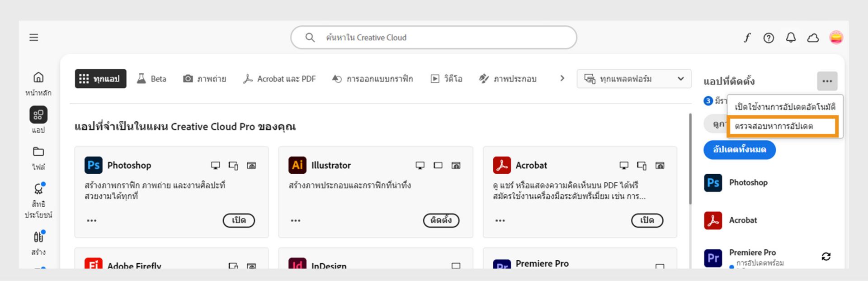Click the Premiere Pro card title

pyautogui.click(x=542, y=264)
